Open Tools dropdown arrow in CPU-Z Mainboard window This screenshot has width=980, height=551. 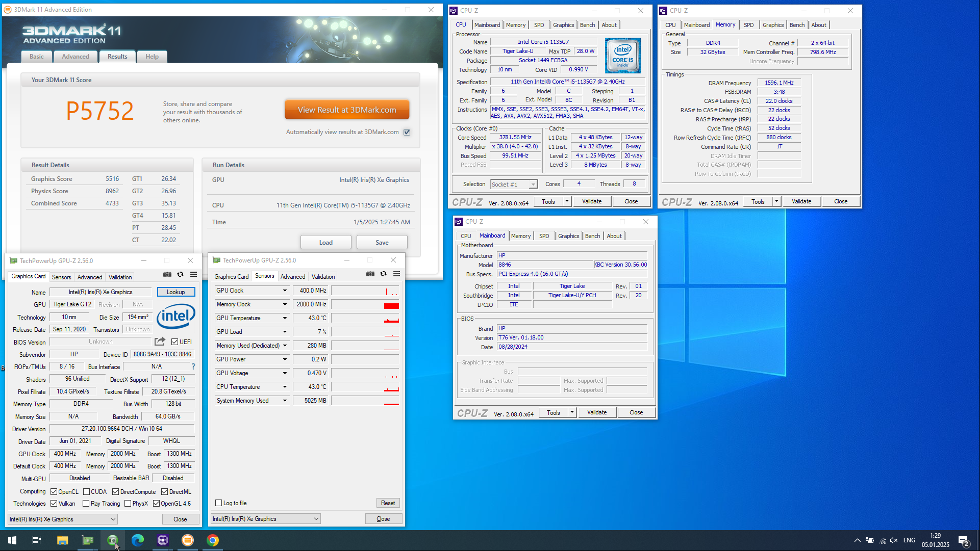coord(572,412)
